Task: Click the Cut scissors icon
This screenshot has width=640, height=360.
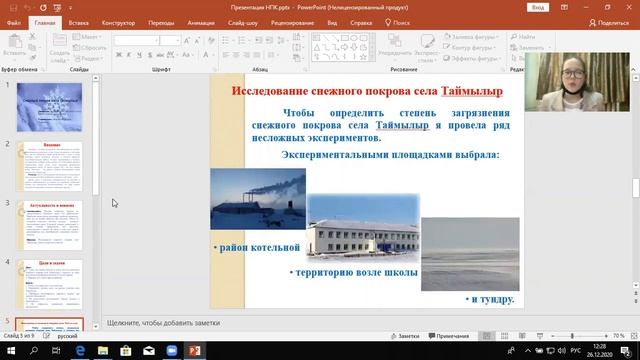Action: click(x=33, y=37)
